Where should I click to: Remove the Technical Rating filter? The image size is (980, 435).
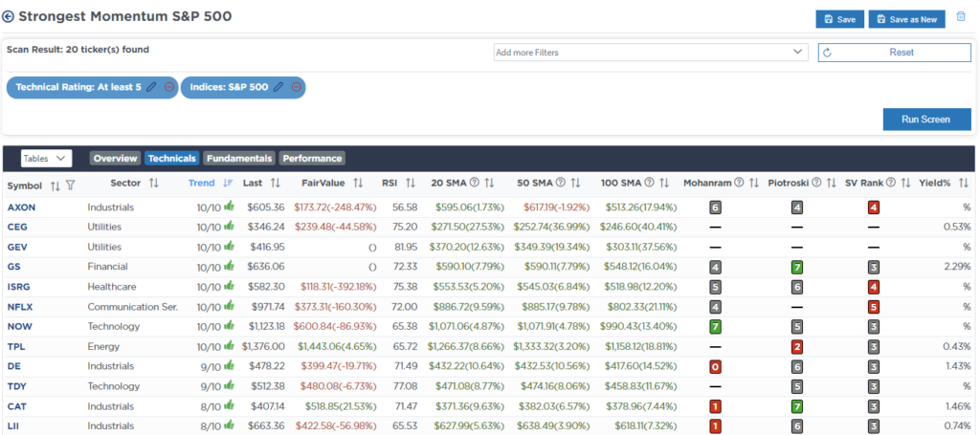169,87
